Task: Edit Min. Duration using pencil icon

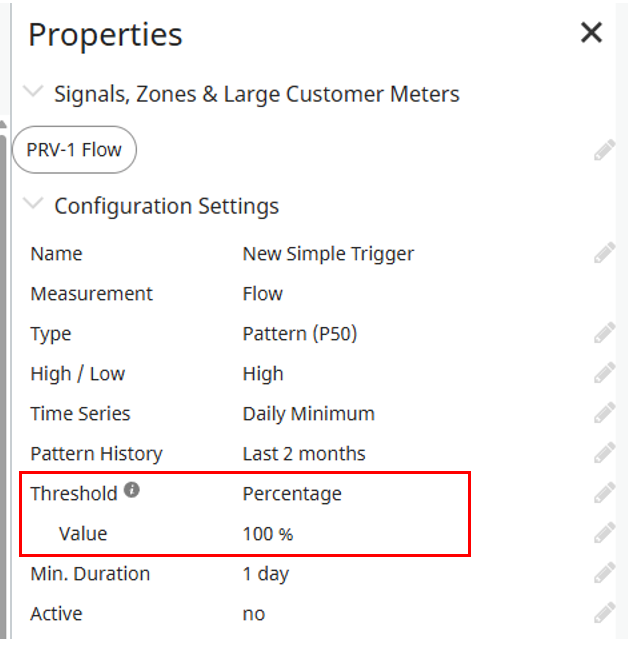Action: pyautogui.click(x=604, y=573)
